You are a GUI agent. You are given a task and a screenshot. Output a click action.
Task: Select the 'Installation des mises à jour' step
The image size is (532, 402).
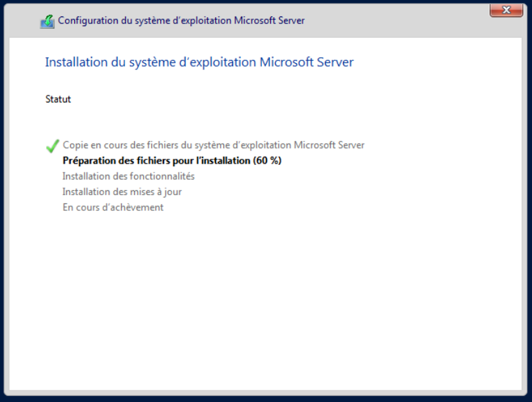[x=122, y=192]
